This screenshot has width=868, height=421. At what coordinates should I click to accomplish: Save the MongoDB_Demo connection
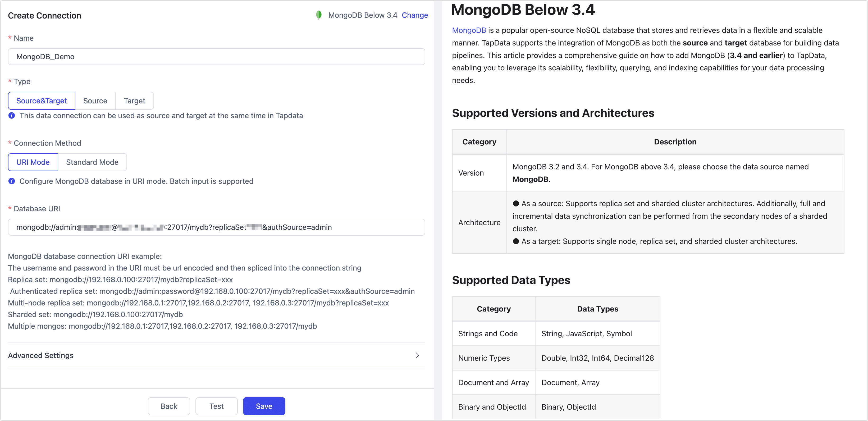click(x=264, y=406)
